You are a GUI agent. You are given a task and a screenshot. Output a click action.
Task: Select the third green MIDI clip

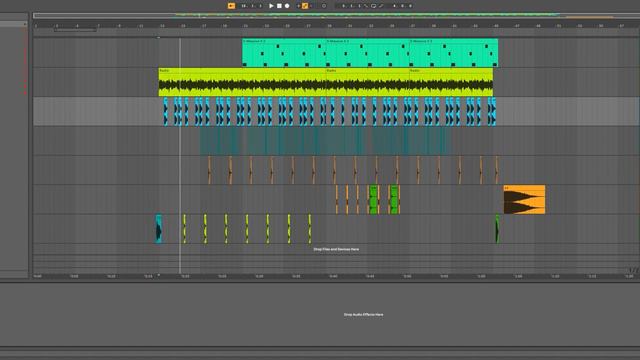pyautogui.click(x=453, y=53)
